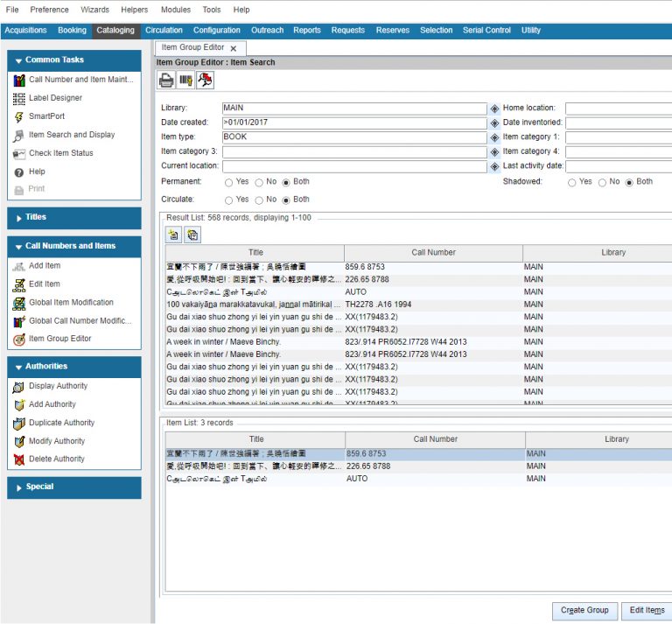Choose Yes for Shadowed option

572,182
